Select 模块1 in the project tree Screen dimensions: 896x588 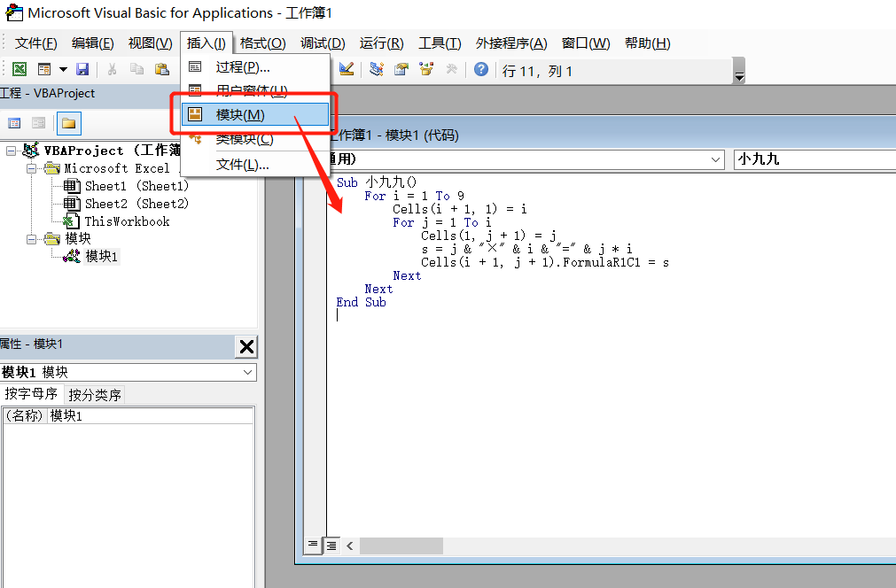(101, 257)
